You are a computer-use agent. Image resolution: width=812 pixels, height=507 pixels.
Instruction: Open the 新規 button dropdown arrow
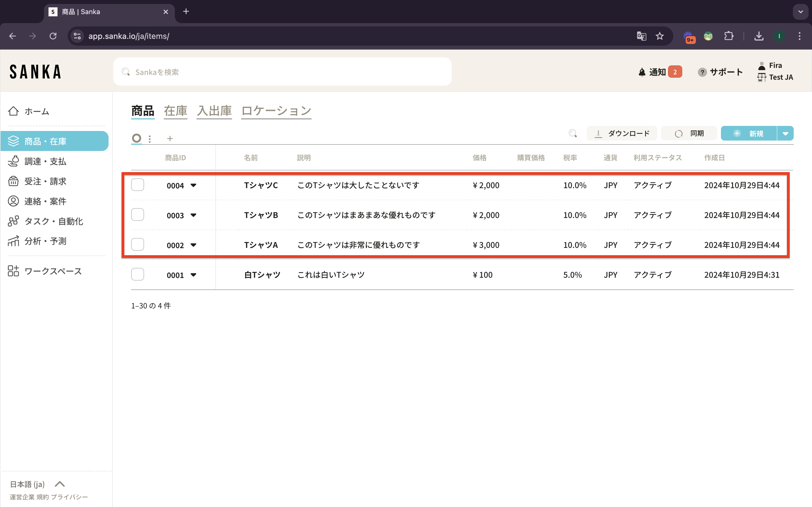[x=785, y=134]
